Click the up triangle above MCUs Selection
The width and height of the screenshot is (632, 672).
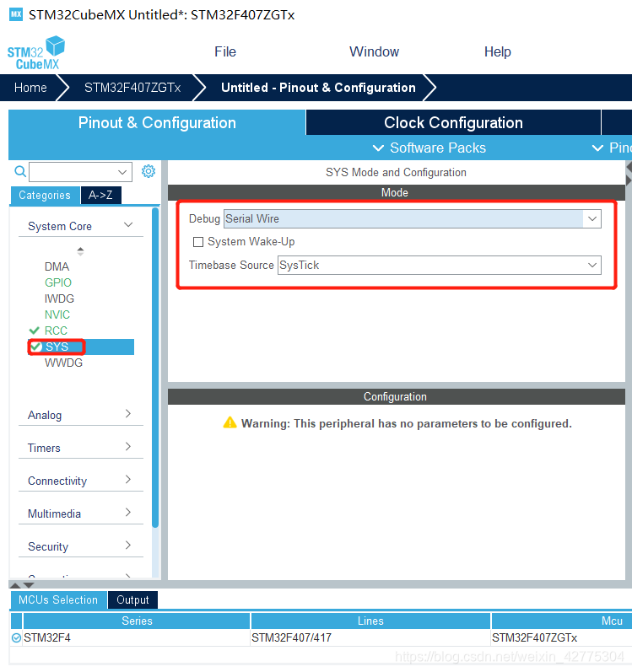point(15,585)
